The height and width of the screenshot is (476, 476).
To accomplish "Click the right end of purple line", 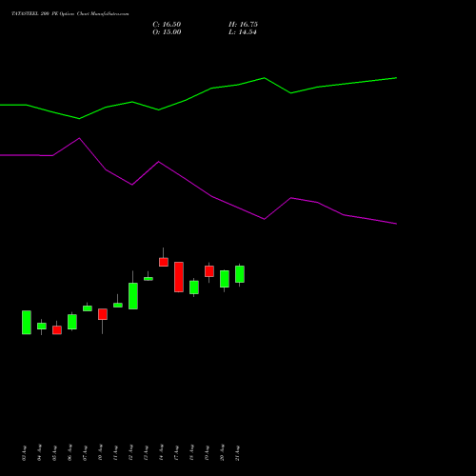I will pos(396,224).
